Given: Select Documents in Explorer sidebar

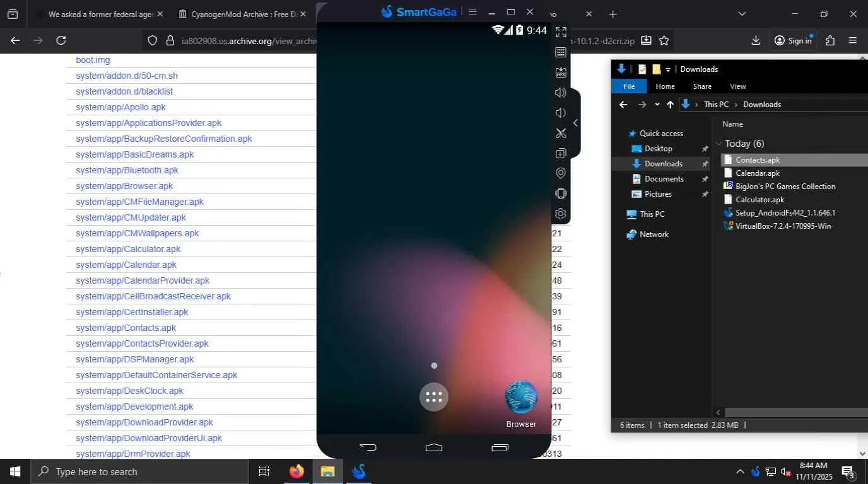Looking at the screenshot, I should pos(664,179).
